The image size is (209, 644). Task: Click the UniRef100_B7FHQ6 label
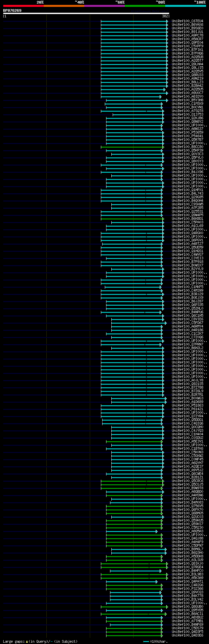tap(187, 54)
